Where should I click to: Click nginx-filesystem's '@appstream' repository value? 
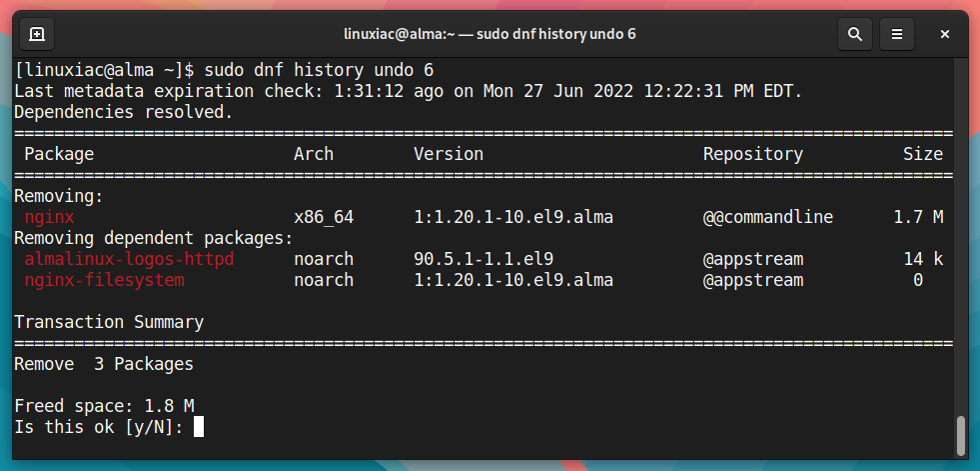point(753,280)
